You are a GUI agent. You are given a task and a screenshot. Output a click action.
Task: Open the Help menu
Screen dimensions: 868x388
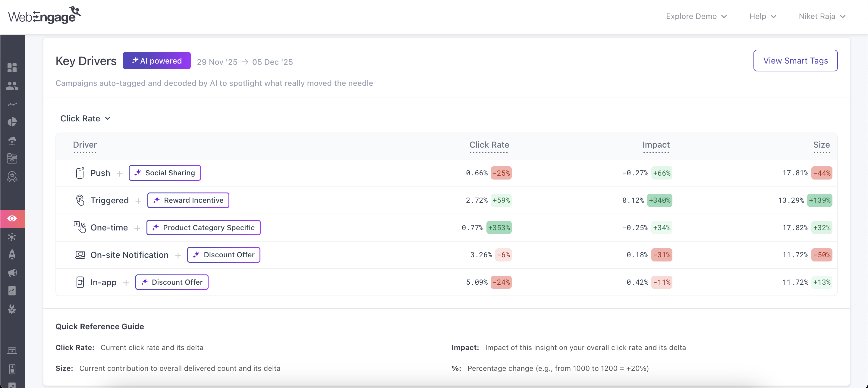762,16
